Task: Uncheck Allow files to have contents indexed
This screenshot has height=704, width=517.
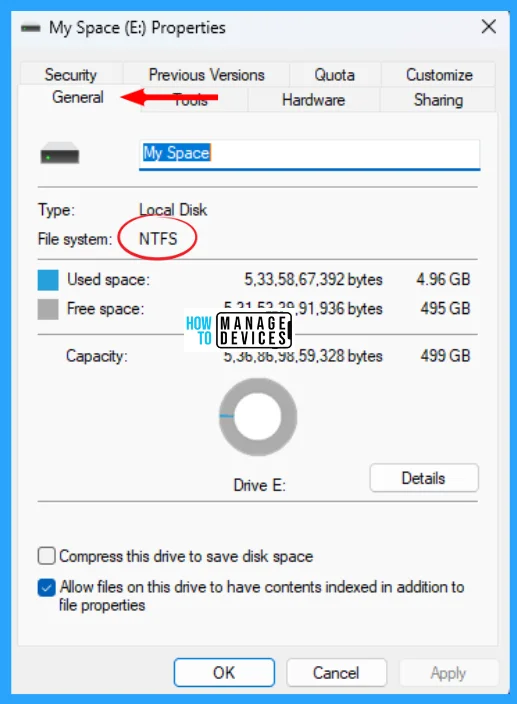Action: pos(47,587)
